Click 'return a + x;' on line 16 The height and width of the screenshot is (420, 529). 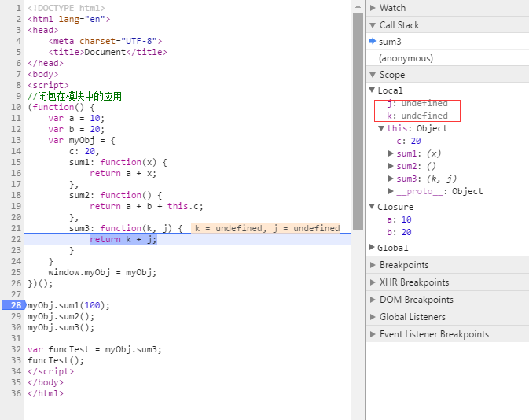tap(123, 174)
